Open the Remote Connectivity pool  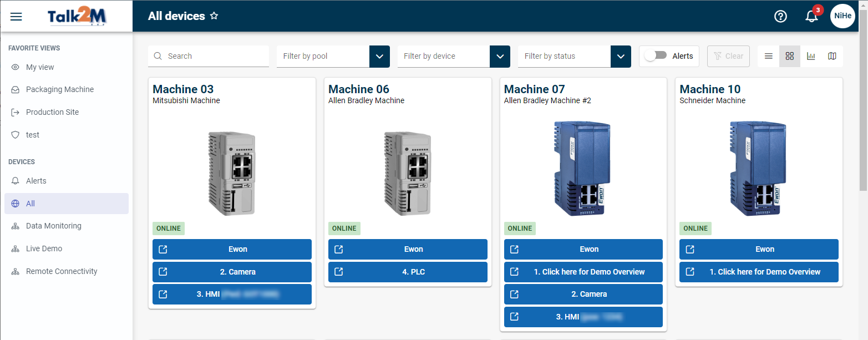pos(67,271)
